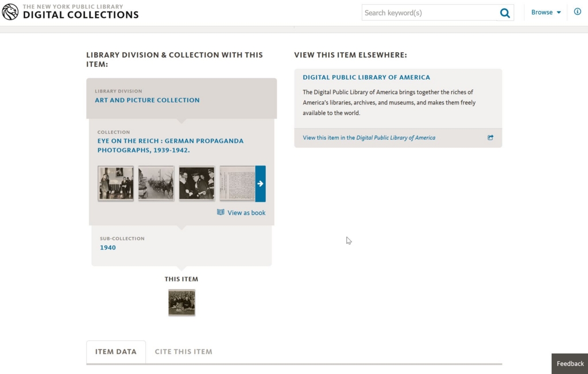Click the Browse dropdown caret
Viewport: 588px width, 374px height.
(x=559, y=13)
